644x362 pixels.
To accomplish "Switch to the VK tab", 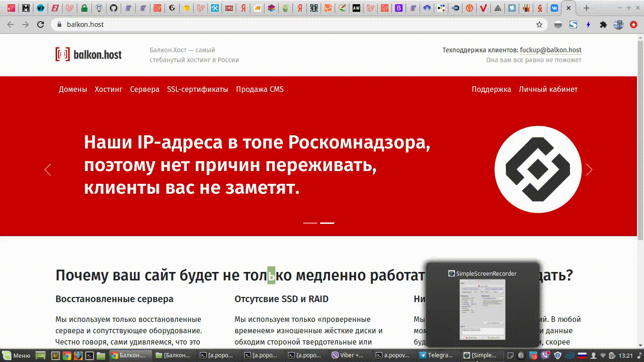I will (554, 8).
